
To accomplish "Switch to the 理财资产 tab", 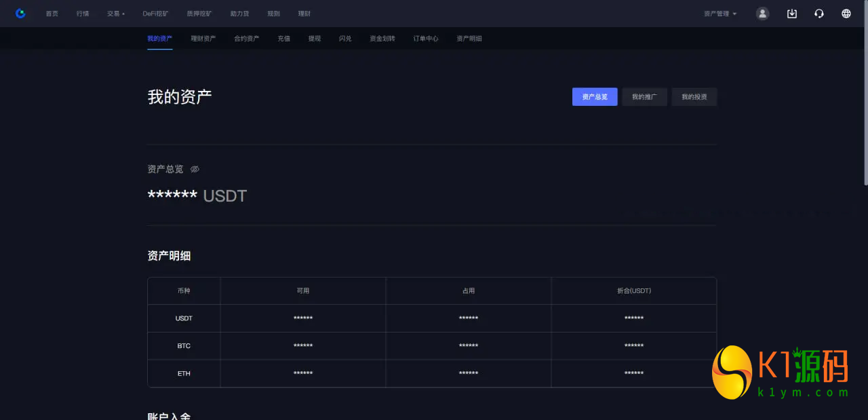I will tap(203, 39).
